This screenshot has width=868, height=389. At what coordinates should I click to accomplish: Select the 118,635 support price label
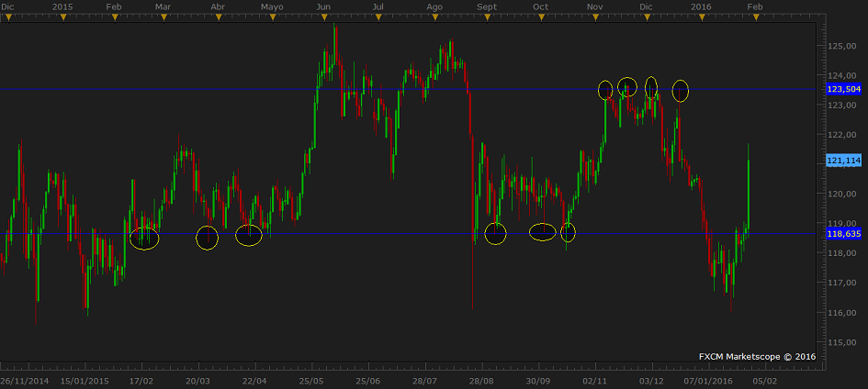[843, 234]
